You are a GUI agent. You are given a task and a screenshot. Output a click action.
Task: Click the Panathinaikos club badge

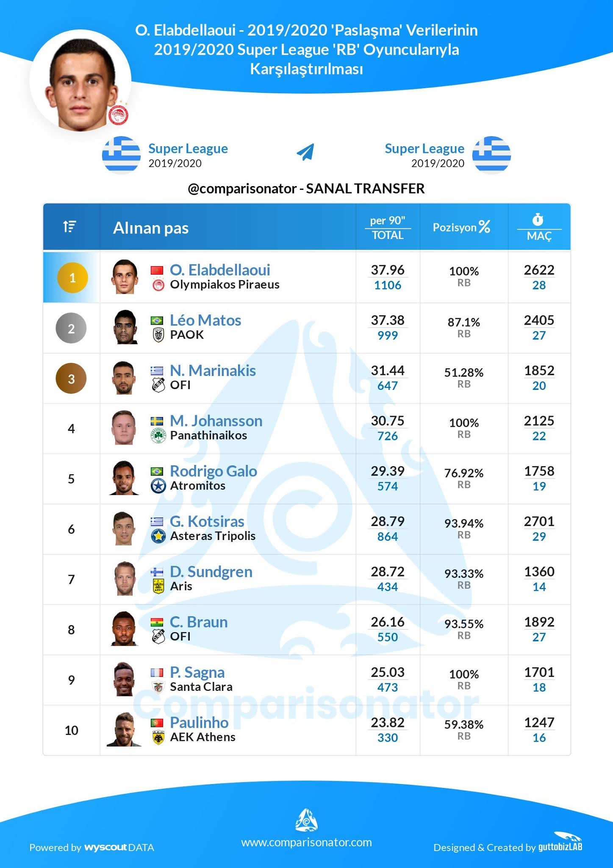(158, 436)
